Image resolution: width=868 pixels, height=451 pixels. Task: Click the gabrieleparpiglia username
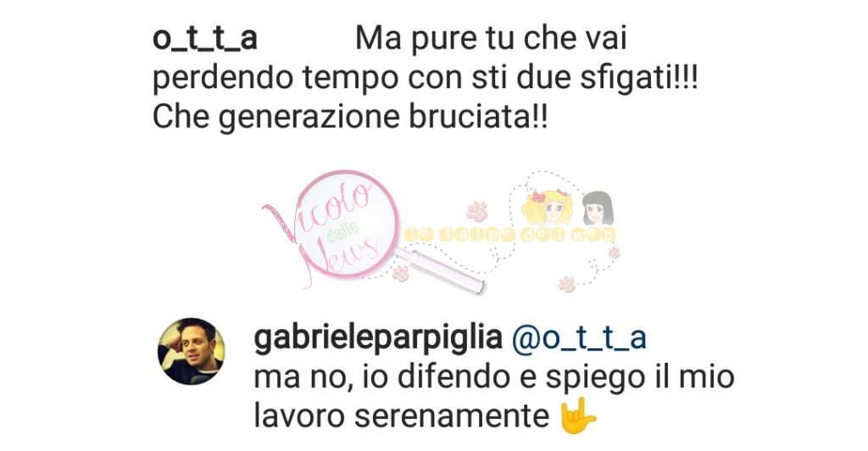(x=378, y=337)
